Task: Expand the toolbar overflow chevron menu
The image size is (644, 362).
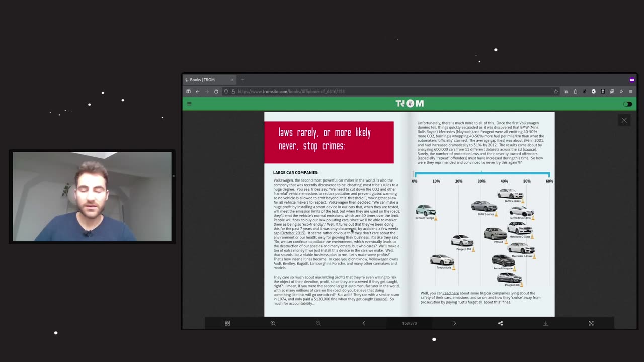Action: (x=621, y=92)
